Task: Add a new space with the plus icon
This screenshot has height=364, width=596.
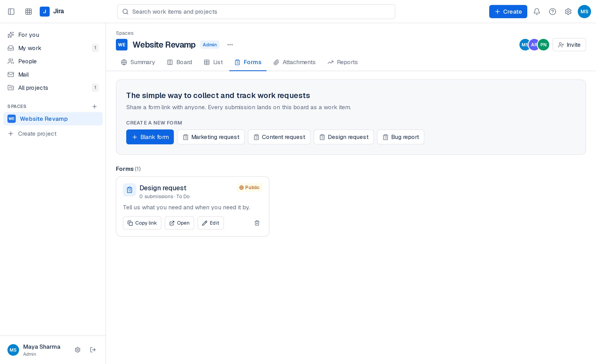Action: tap(95, 106)
